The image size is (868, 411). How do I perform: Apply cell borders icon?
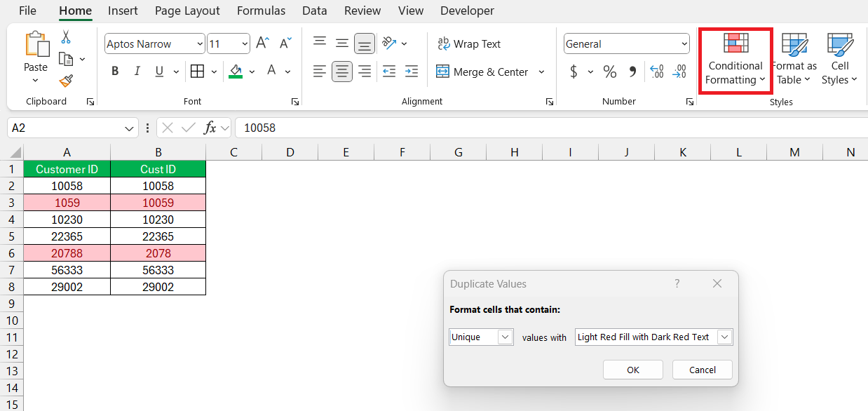pos(197,72)
